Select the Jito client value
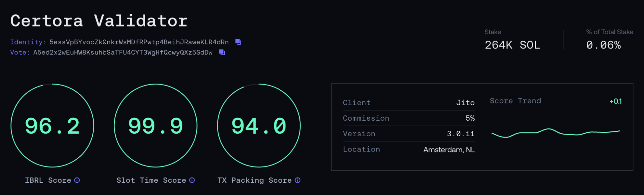This screenshot has height=195, width=644. pos(465,103)
